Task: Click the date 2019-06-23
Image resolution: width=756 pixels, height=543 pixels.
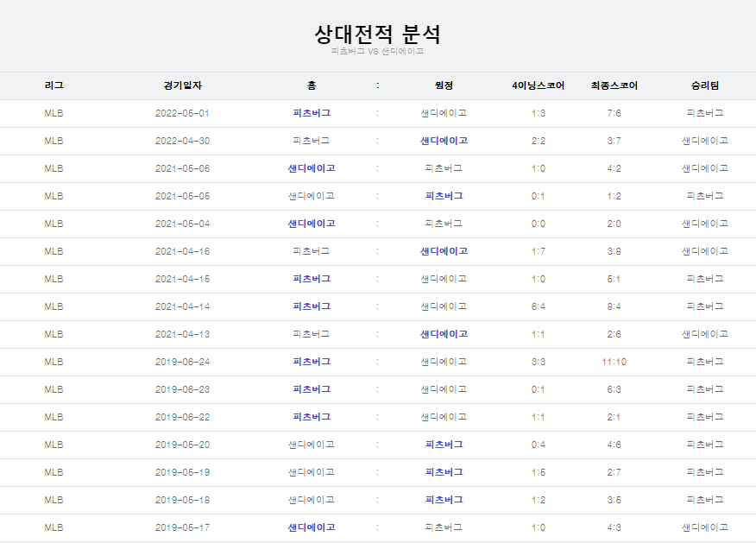Action: click(182, 389)
